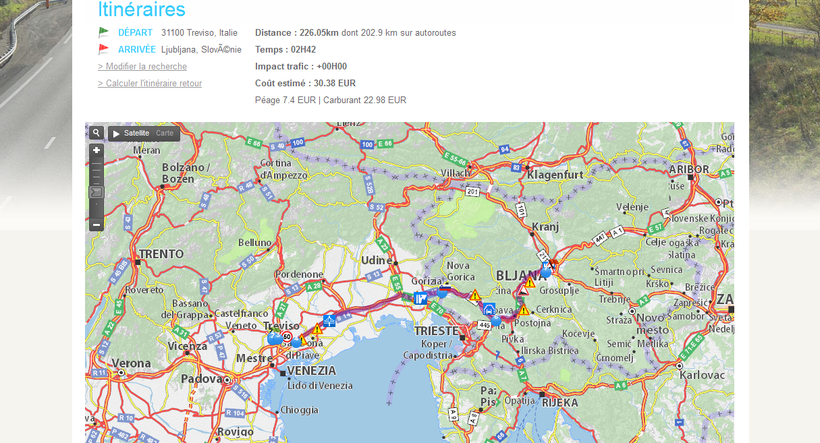Click the blue motorway junction icon on S 14

(x=329, y=320)
